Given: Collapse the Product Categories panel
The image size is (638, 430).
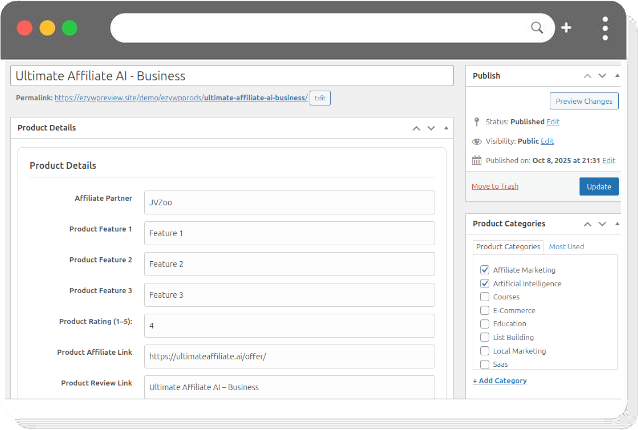Looking at the screenshot, I should pos(615,224).
